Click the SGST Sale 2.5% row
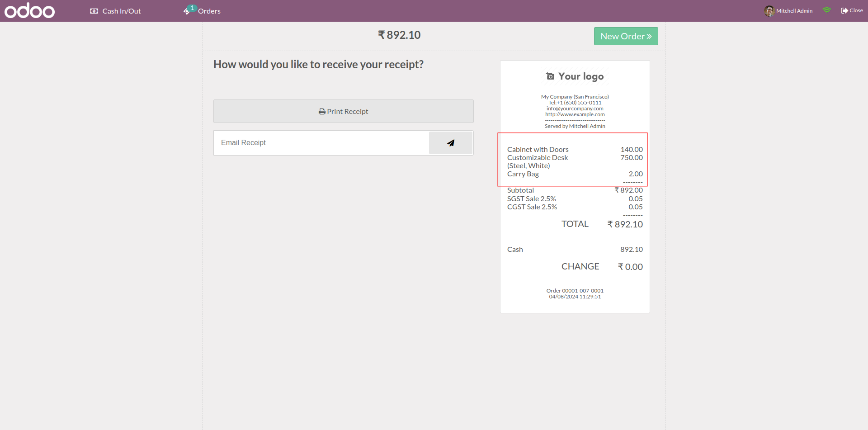Image resolution: width=868 pixels, height=430 pixels. 575,199
